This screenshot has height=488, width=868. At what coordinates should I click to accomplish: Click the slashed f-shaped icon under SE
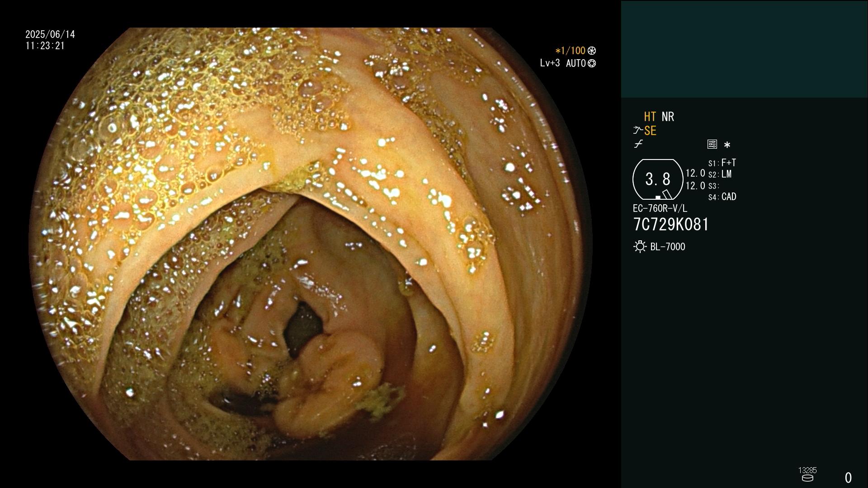pyautogui.click(x=638, y=144)
